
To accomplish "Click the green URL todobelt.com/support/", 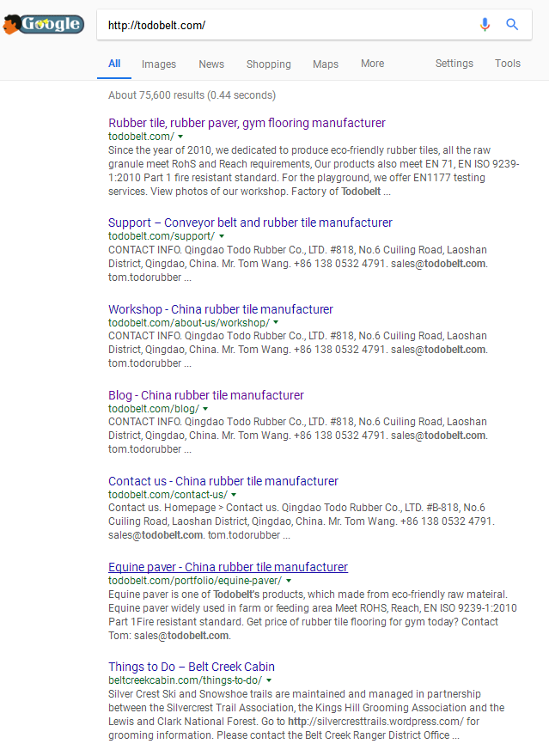I will [162, 236].
